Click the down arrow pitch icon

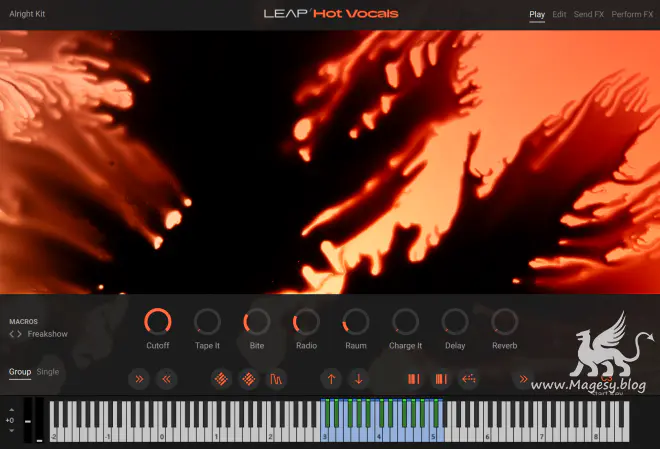[x=359, y=379]
